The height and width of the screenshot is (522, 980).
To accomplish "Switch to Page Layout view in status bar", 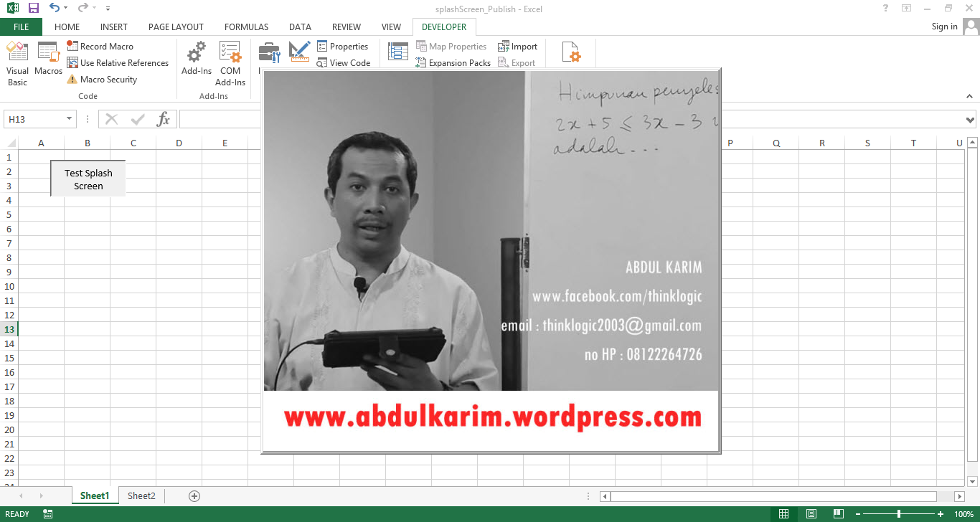I will [811, 514].
